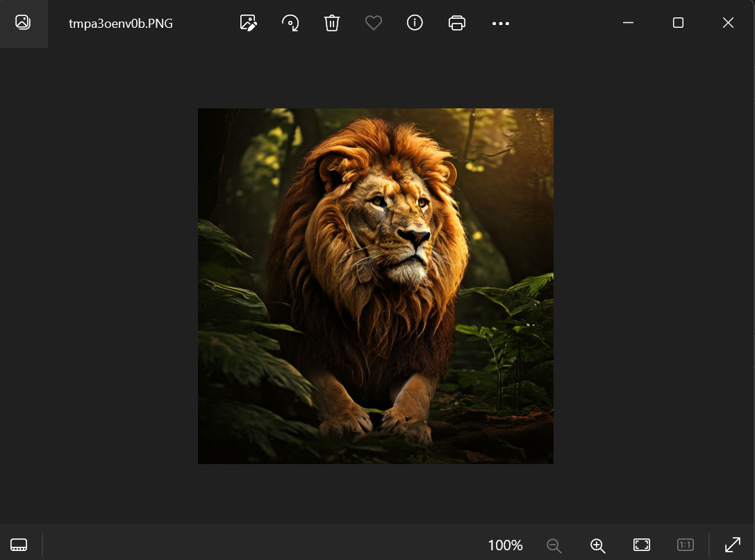Enter fullscreen view mode
Viewport: 755px width, 560px height.
pyautogui.click(x=733, y=545)
